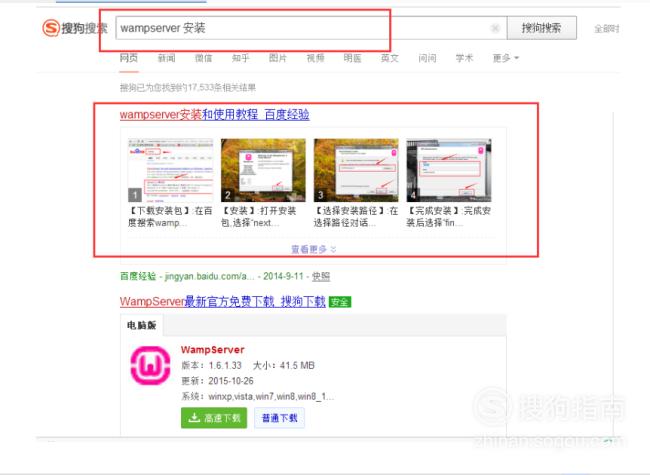Click the green 安全 badge
The image size is (650, 475).
[340, 302]
